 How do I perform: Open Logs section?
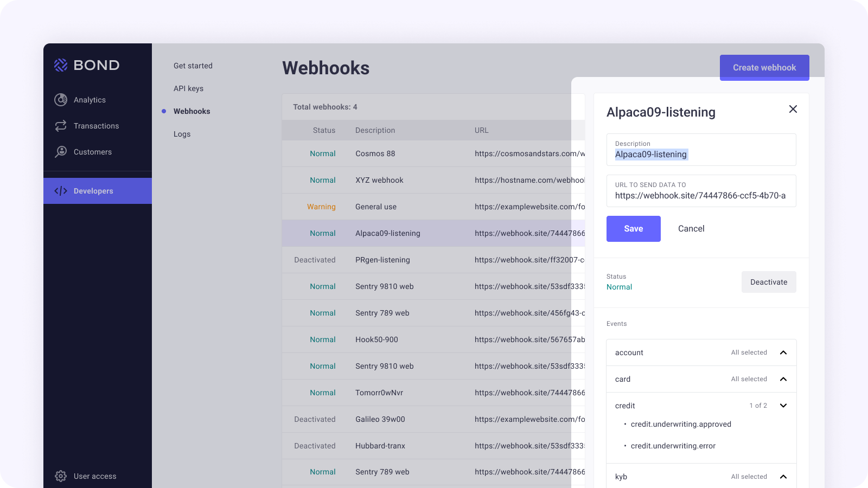click(182, 134)
